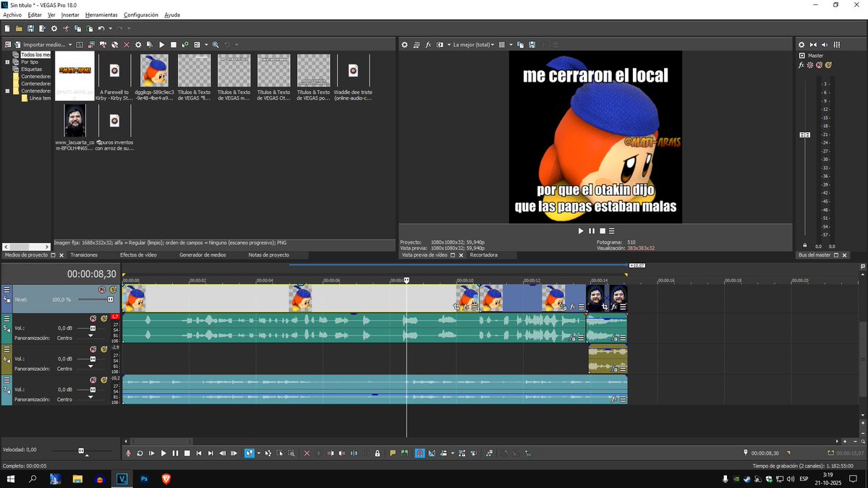Solo video track 4

coord(113,290)
